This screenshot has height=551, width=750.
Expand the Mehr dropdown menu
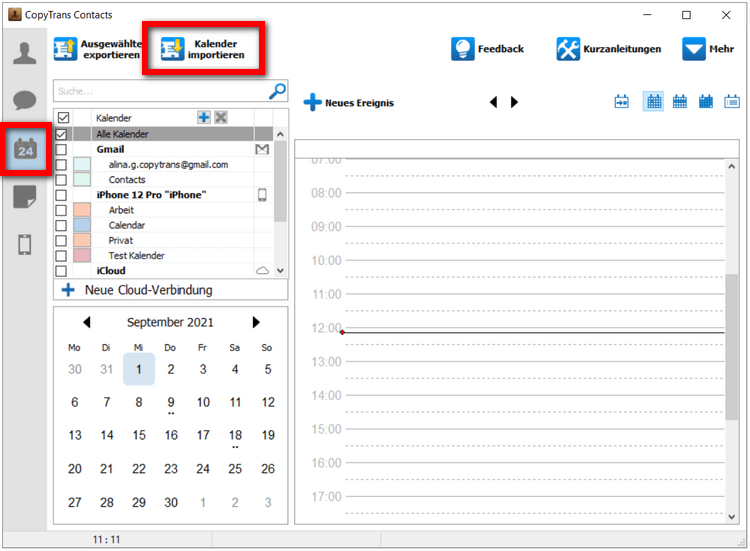[x=708, y=49]
